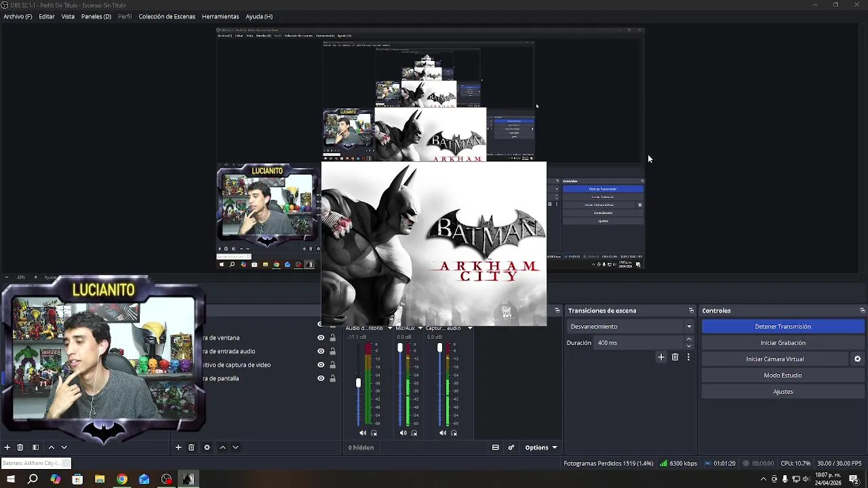Move scene up with arrow icon

51,447
